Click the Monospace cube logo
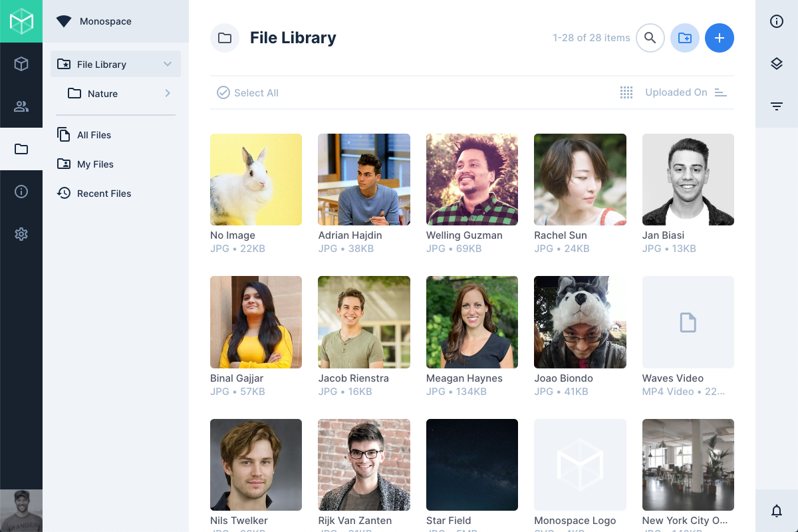The image size is (798, 532). [21, 21]
